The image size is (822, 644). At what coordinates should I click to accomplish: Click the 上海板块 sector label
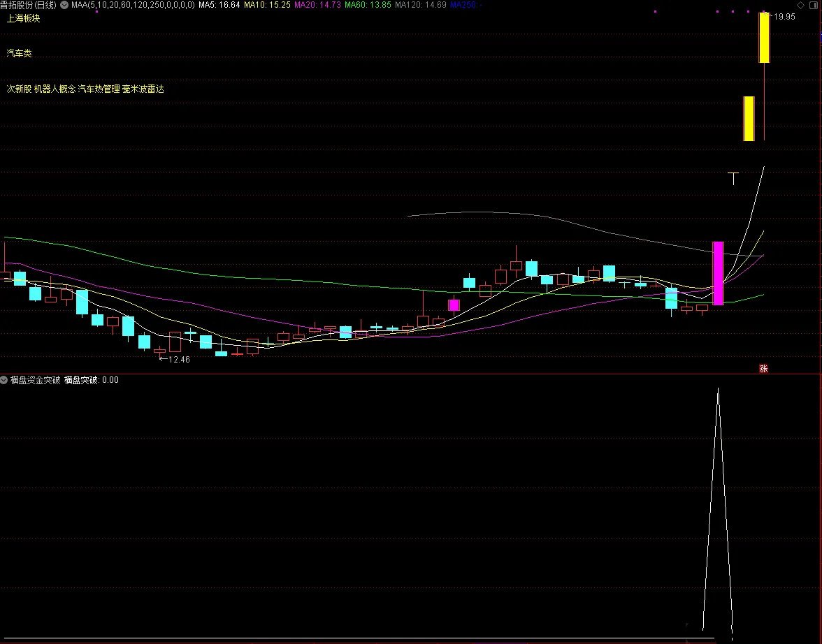tap(23, 18)
